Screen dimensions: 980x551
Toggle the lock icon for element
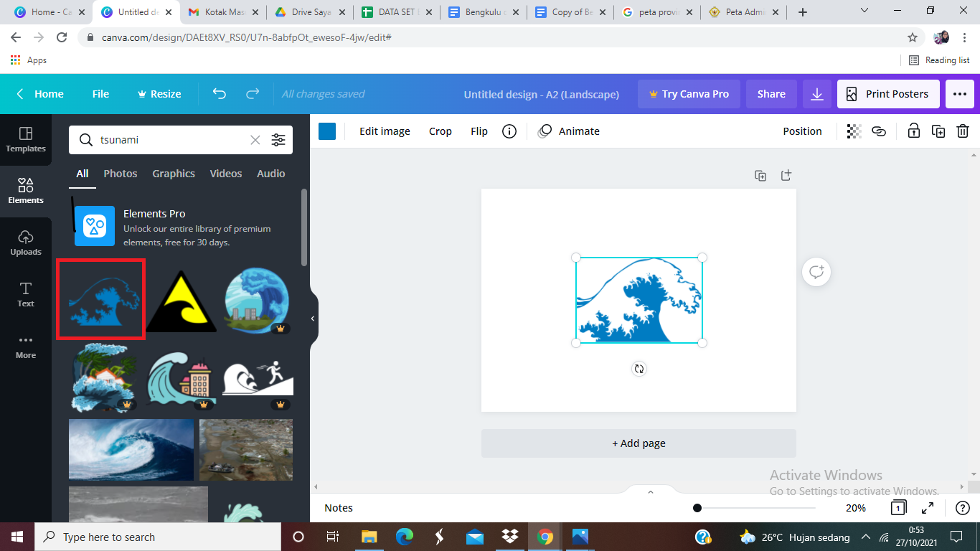click(913, 131)
